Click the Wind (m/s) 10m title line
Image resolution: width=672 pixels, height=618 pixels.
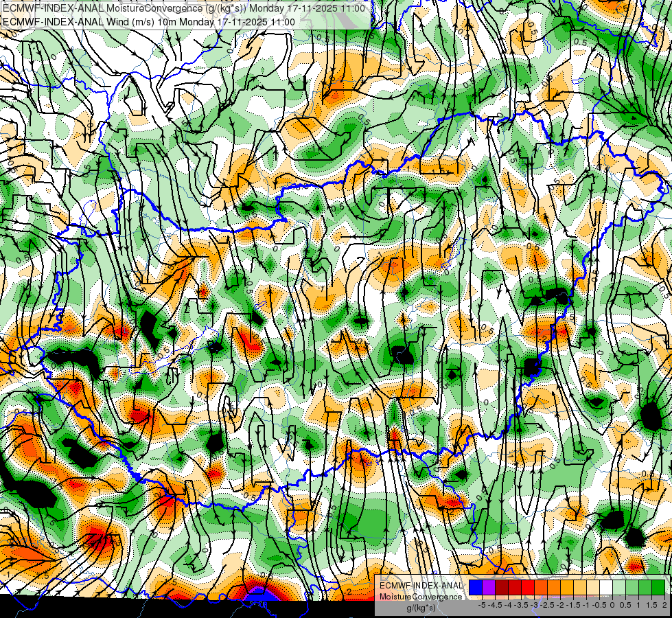pyautogui.click(x=149, y=22)
